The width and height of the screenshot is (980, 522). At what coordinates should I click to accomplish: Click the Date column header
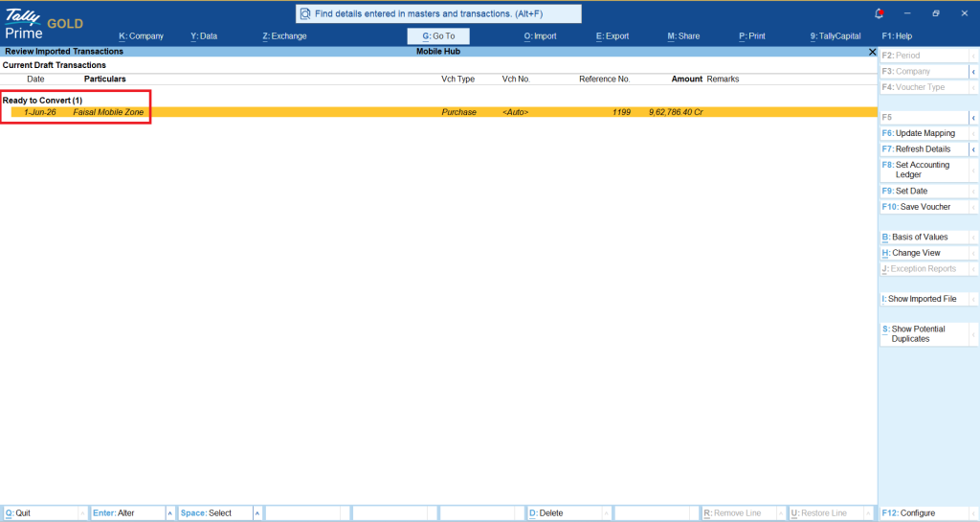point(35,79)
